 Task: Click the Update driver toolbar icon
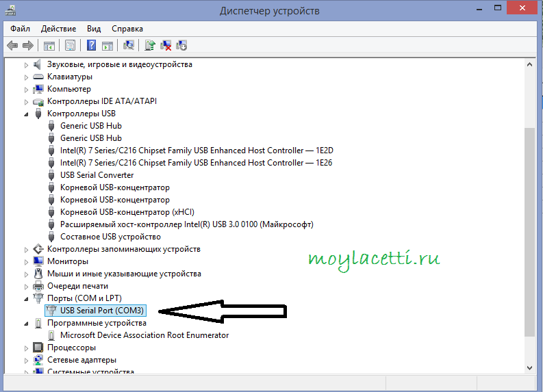tap(150, 46)
